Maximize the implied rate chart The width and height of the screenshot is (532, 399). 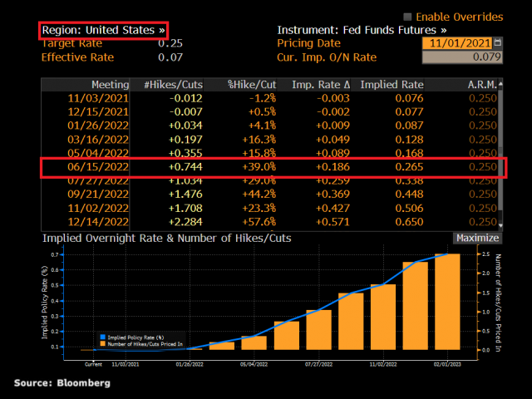pos(477,238)
